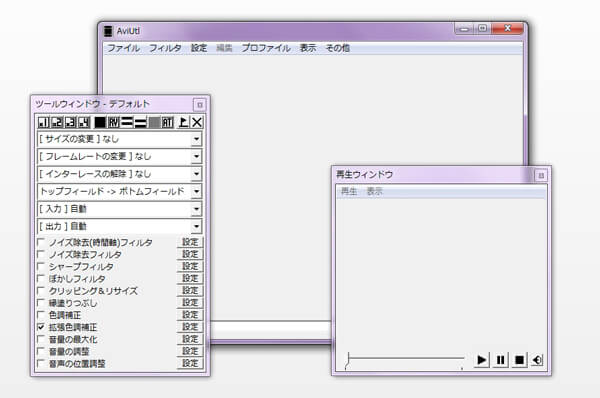Open 設定 for 色調補正
Viewport: 600px width, 398px height.
point(190,315)
